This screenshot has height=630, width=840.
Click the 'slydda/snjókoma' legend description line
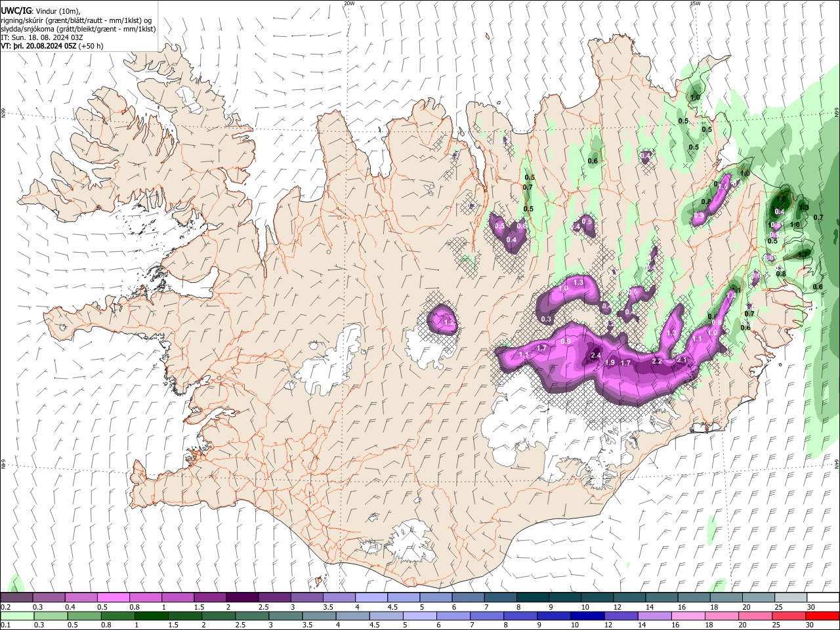tap(78, 29)
